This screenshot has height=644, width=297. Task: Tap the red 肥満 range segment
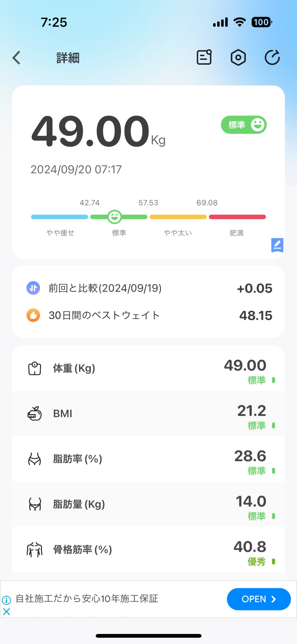[x=237, y=217]
